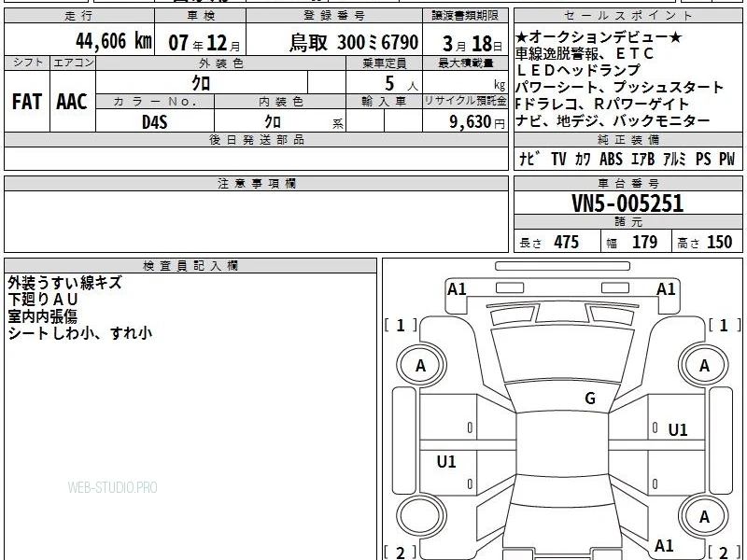Select chassis number VN5-005251
Viewport: 747px width, 560px height.
pyautogui.click(x=627, y=203)
